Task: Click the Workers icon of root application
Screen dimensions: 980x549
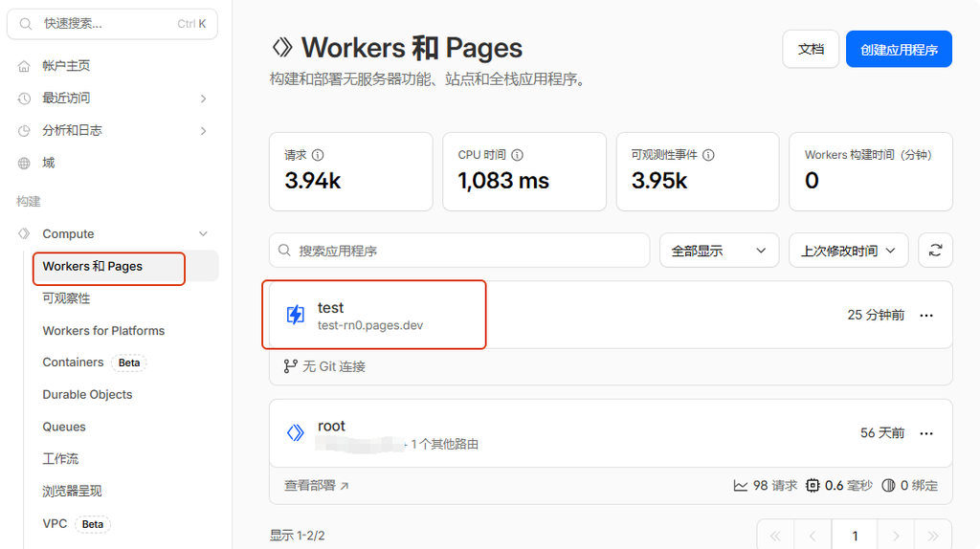Action: (x=295, y=432)
